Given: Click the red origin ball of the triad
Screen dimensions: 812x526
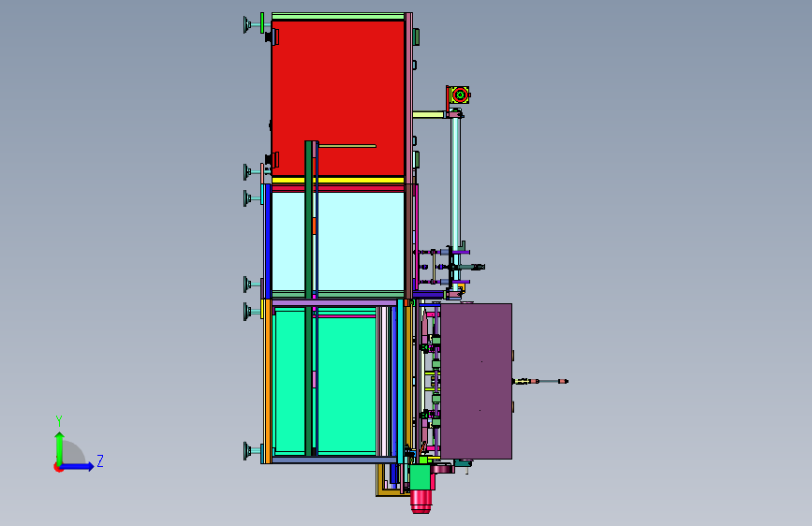Looking at the screenshot, I should (58, 467).
